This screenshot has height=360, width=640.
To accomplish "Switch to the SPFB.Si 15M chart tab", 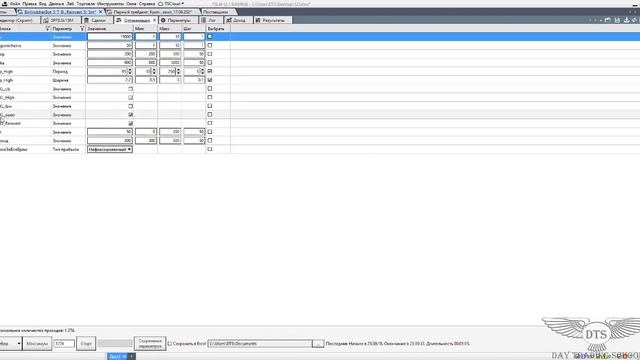I will [61, 20].
